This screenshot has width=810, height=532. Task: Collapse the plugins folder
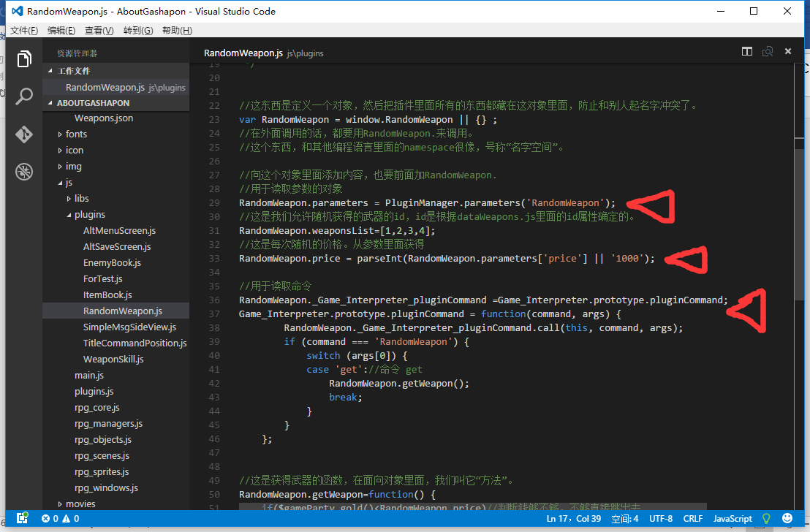69,215
